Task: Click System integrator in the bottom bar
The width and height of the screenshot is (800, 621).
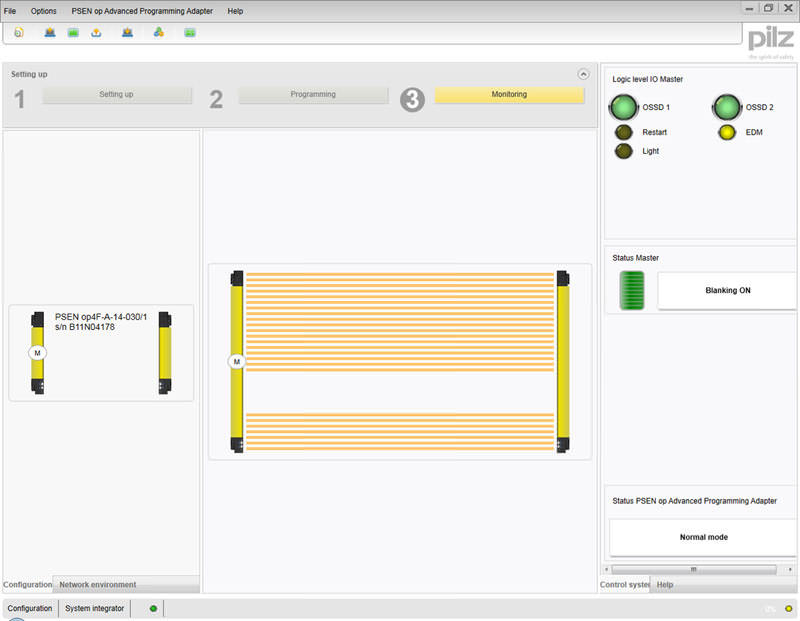Action: tap(94, 608)
